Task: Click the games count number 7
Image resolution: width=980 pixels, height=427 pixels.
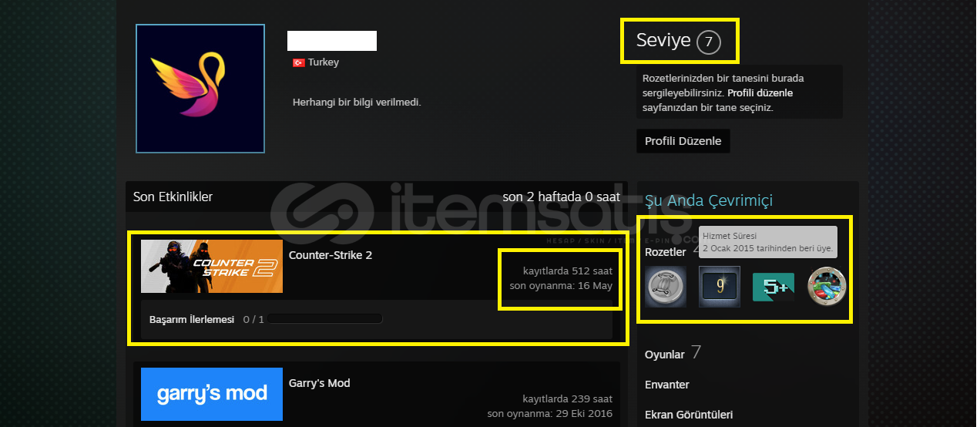Action: click(696, 353)
